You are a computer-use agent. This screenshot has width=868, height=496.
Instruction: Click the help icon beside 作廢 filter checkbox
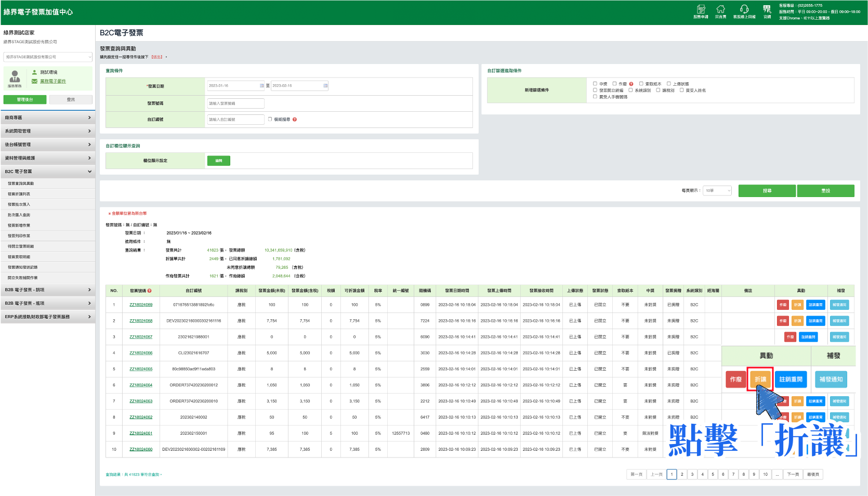tap(631, 84)
